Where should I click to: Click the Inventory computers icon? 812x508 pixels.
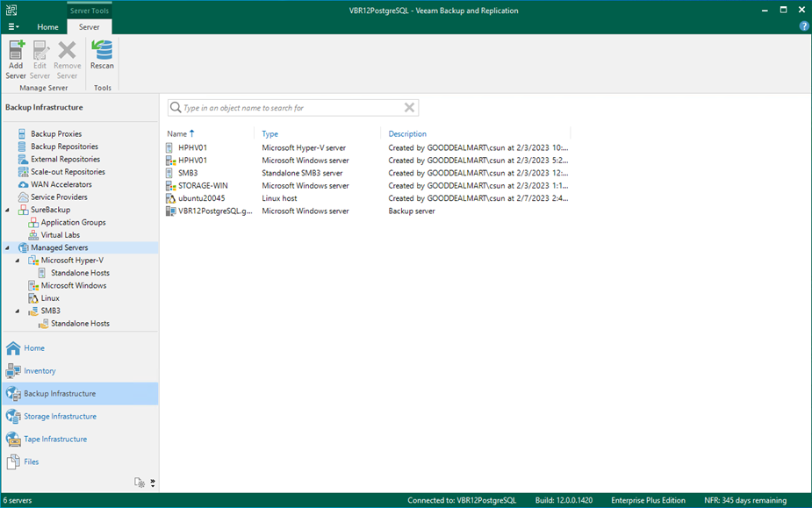pos(13,371)
